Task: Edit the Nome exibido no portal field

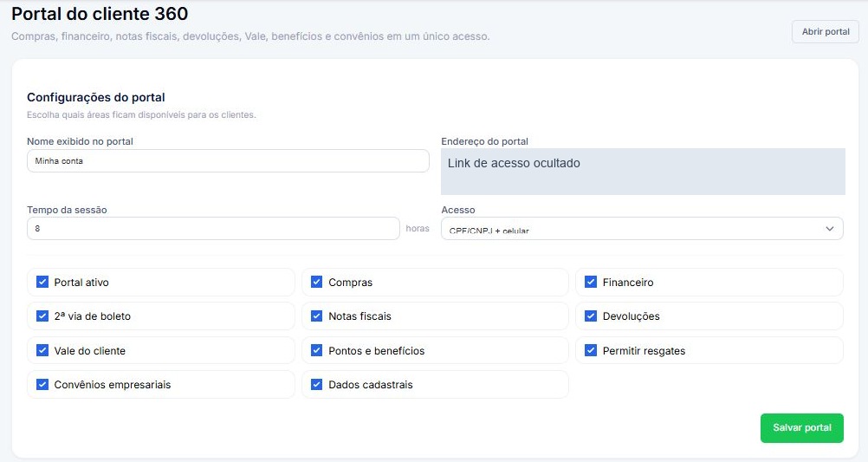Action: [228, 160]
